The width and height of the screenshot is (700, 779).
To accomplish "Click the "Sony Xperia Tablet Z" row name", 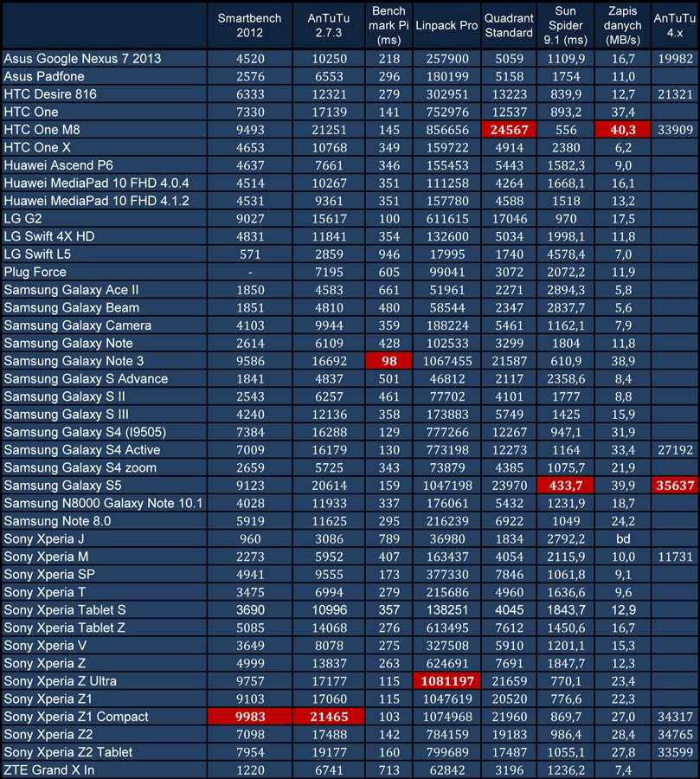I will pyautogui.click(x=65, y=628).
